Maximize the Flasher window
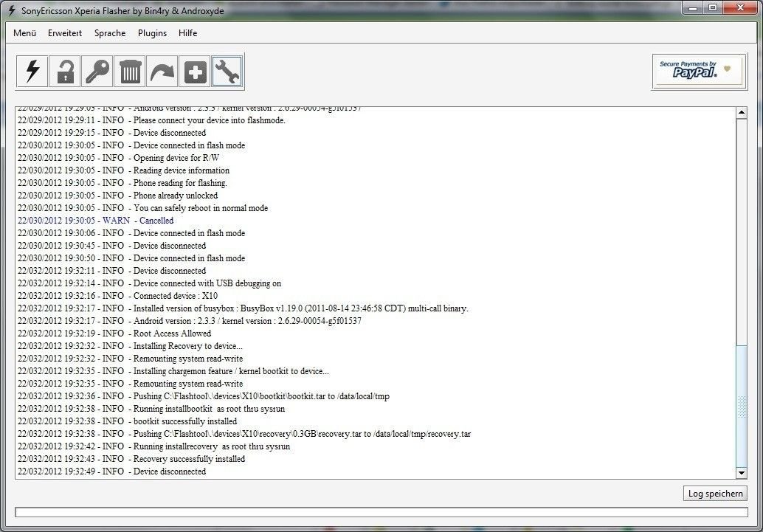Viewport: 763px width, 532px height. 713,8
